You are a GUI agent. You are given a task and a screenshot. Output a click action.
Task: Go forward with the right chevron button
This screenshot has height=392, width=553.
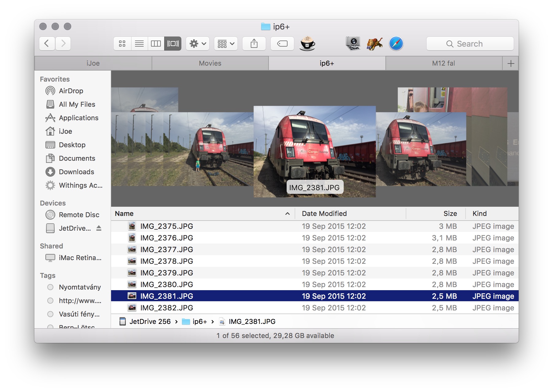(63, 44)
